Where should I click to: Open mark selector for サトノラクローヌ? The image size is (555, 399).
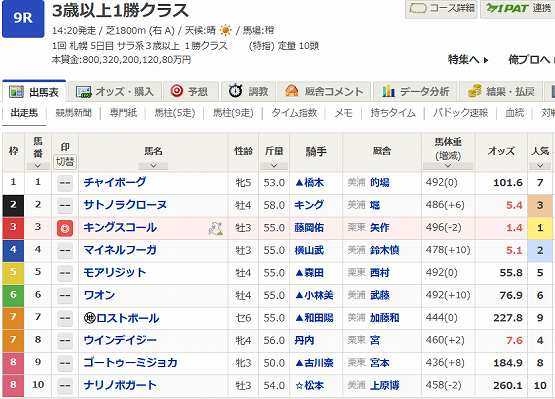click(65, 205)
